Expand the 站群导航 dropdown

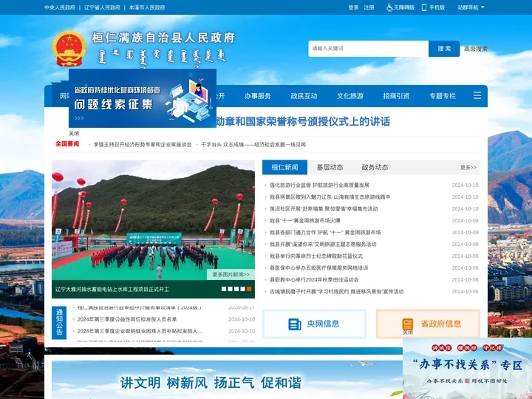pos(471,7)
